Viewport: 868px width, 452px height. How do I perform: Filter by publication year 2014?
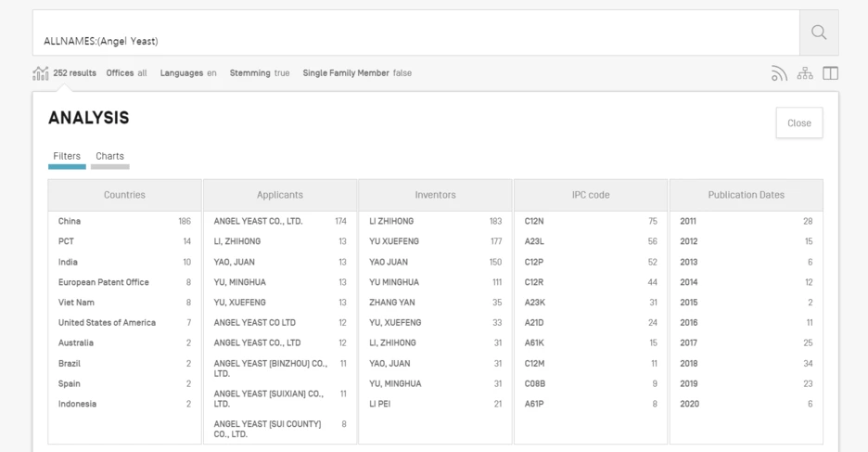click(x=747, y=282)
